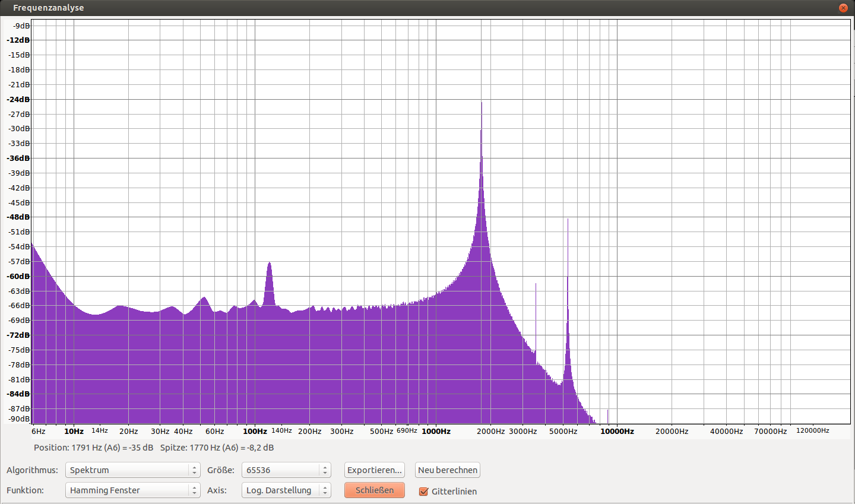The width and height of the screenshot is (855, 504).
Task: Click the 2000Hz frequency axis label
Action: coord(491,432)
